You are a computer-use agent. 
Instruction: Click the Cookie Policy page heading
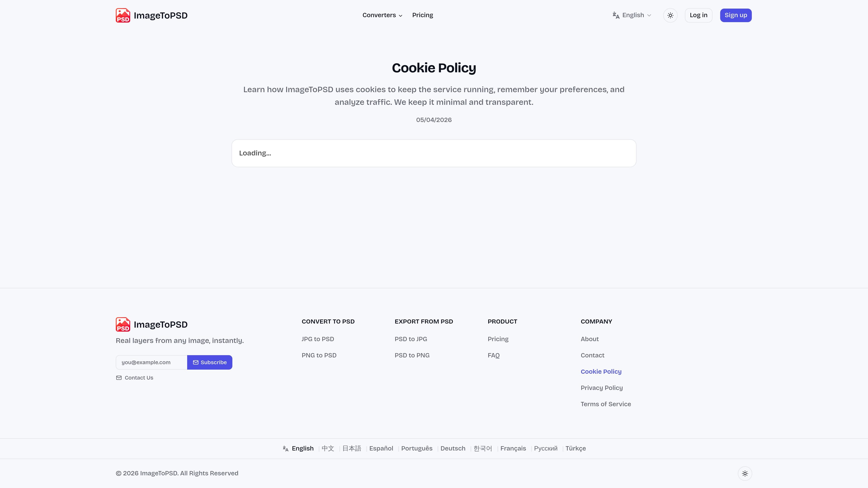click(434, 68)
